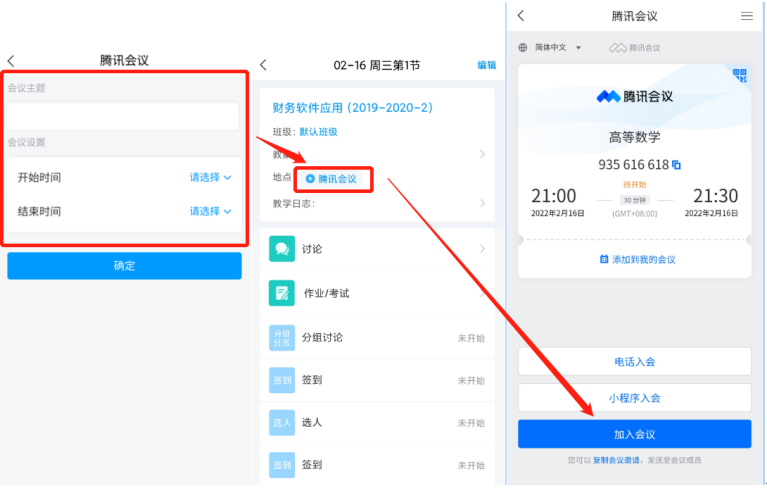The height and width of the screenshot is (488, 767).
Task: Expand the 讨论 row chevron
Action: point(482,249)
